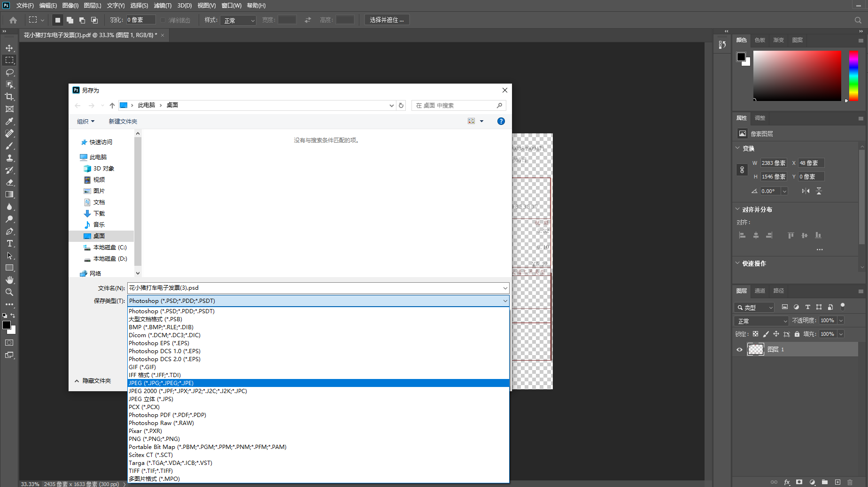Screen dimensions: 868x487
Task: Select PNG (*.PNG;*.PNG) format option
Action: (318, 439)
